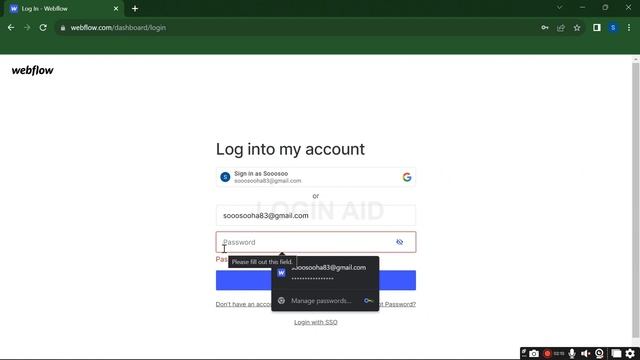This screenshot has width=640, height=360.
Task: Open a new browser tab
Action: point(135,9)
